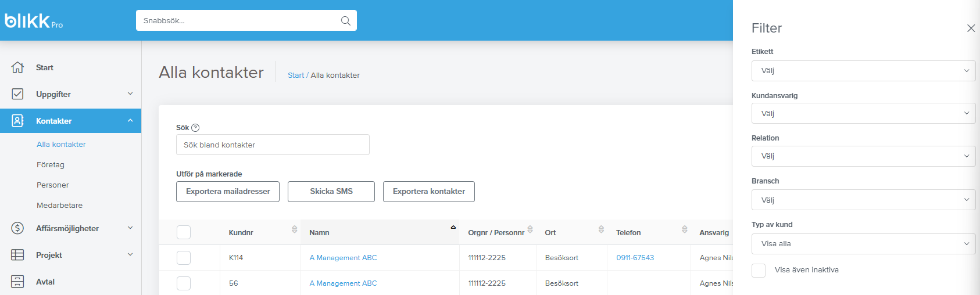Check the box for customer K114 row
Viewport: 980px width, 295px height.
[184, 258]
